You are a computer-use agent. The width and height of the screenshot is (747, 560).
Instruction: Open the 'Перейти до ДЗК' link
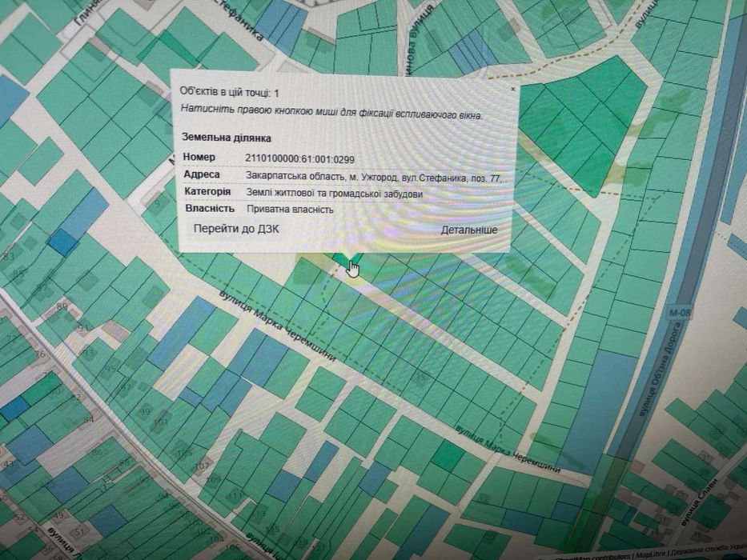236,229
